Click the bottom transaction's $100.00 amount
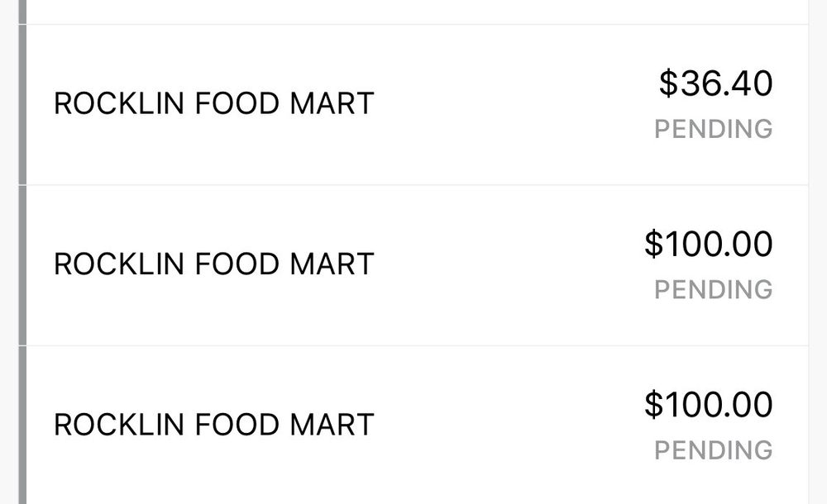This screenshot has width=827, height=504. coord(709,404)
